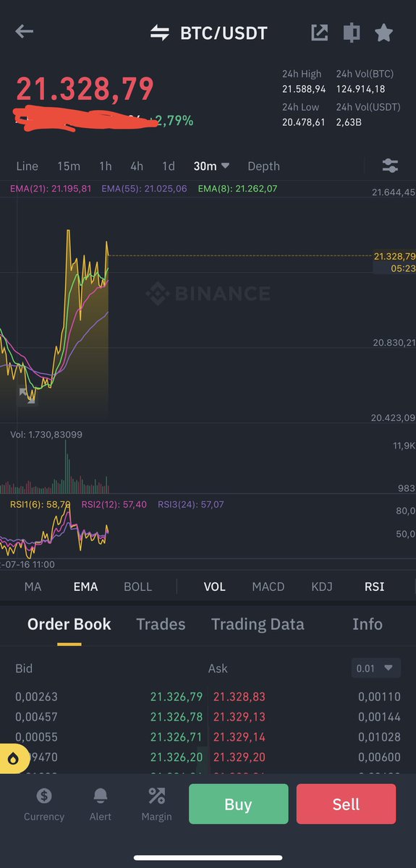416x868 pixels.
Task: Open the 0.01 price precision dropdown
Action: (x=375, y=668)
